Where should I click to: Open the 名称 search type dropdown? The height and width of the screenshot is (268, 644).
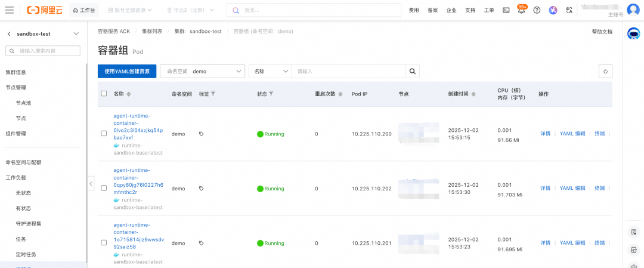[270, 71]
